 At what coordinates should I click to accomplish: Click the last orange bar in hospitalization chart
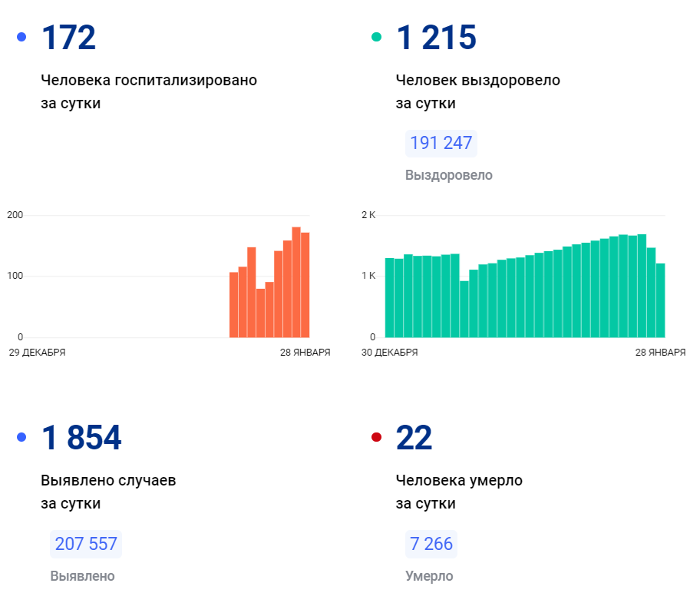[305, 285]
